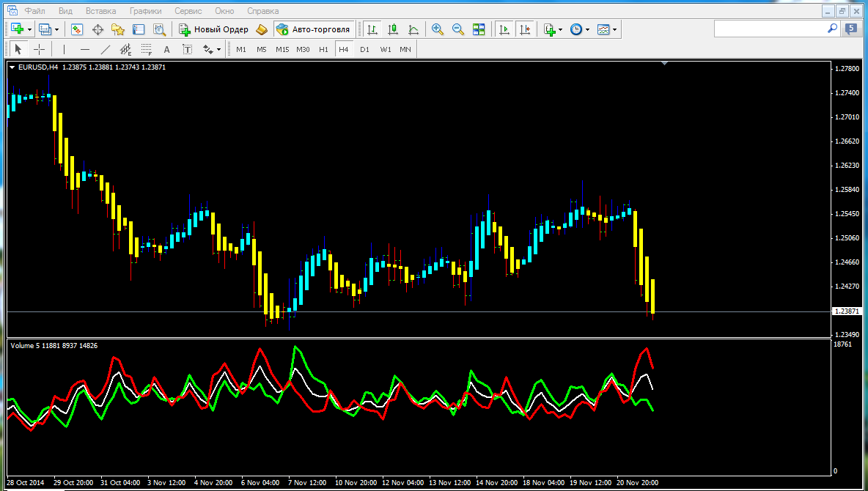Open the Сервис menu
The image size is (868, 491).
pos(189,11)
